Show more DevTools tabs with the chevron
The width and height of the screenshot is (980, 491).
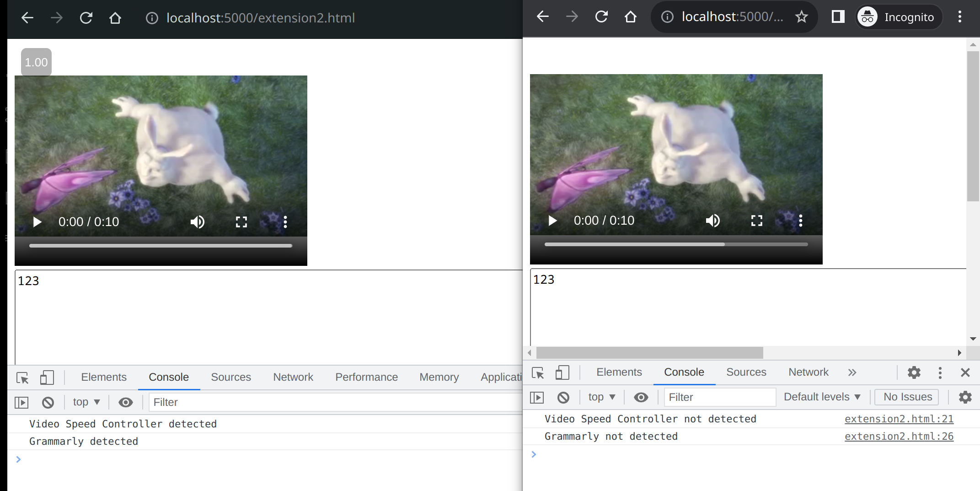[851, 372]
